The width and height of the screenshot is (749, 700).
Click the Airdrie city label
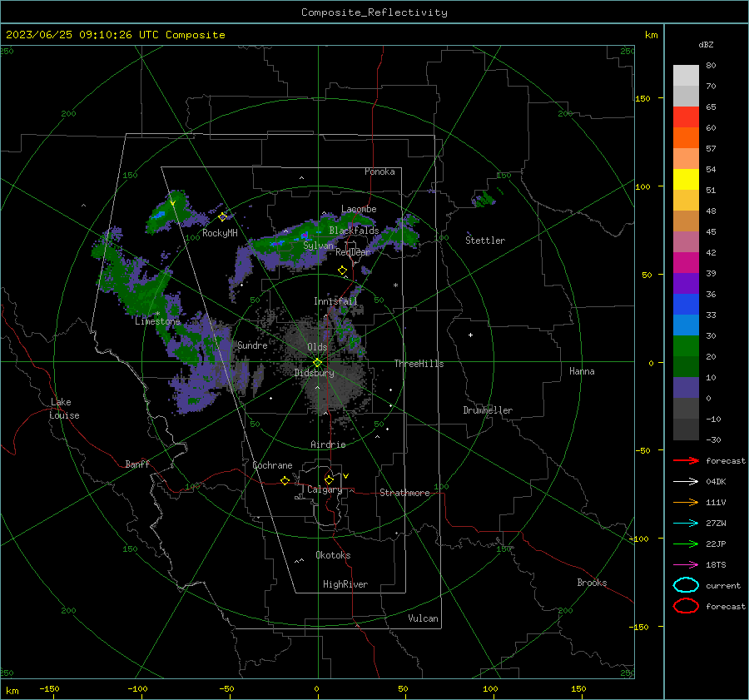pos(328,444)
